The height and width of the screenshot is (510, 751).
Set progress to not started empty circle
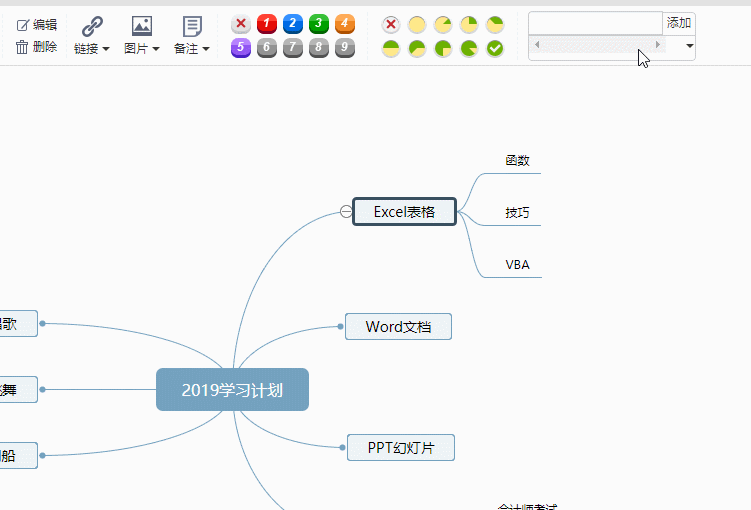[417, 24]
